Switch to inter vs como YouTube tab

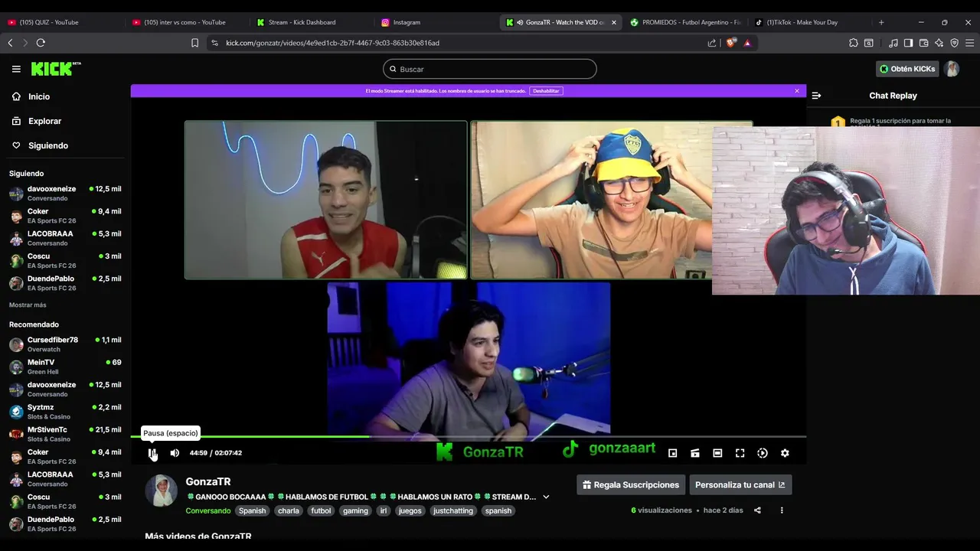click(186, 22)
